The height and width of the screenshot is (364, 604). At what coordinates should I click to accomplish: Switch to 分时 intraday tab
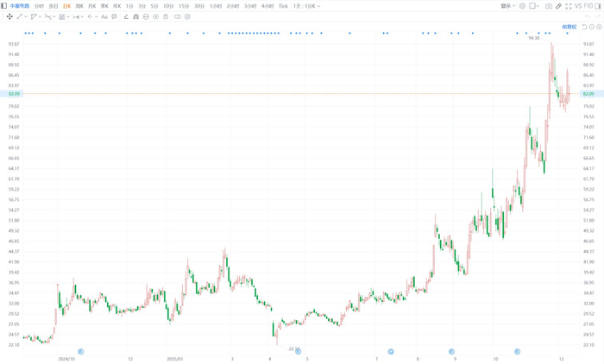point(39,6)
